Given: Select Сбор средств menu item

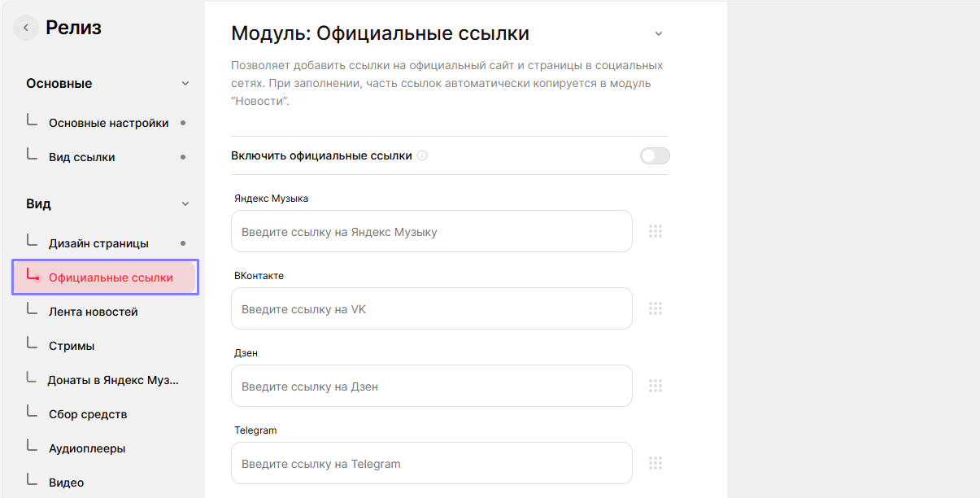Looking at the screenshot, I should 88,414.
